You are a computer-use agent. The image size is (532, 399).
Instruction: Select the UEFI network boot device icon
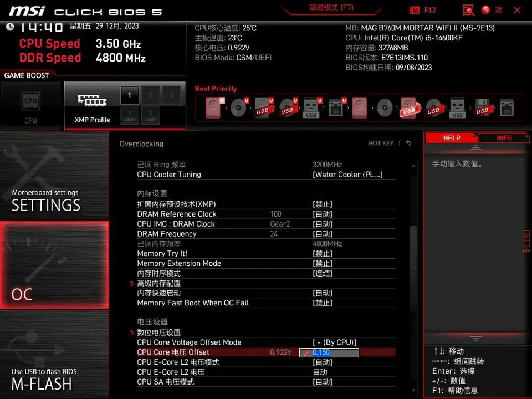click(337, 108)
